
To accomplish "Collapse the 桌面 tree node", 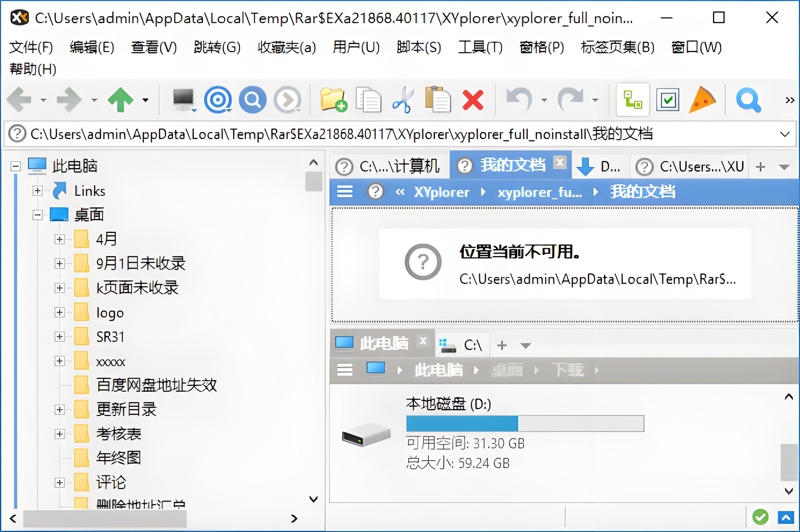I will [38, 215].
